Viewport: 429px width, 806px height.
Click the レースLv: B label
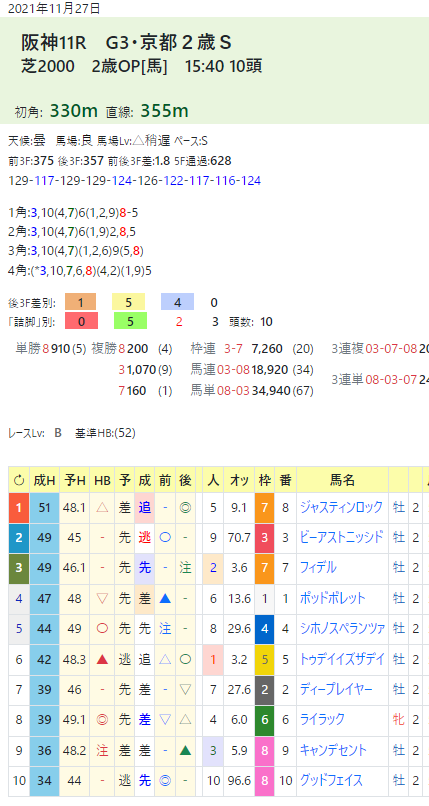35,433
